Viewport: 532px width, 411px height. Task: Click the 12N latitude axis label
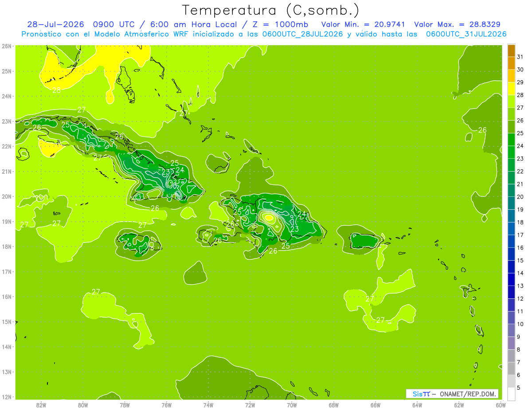tap(6, 397)
